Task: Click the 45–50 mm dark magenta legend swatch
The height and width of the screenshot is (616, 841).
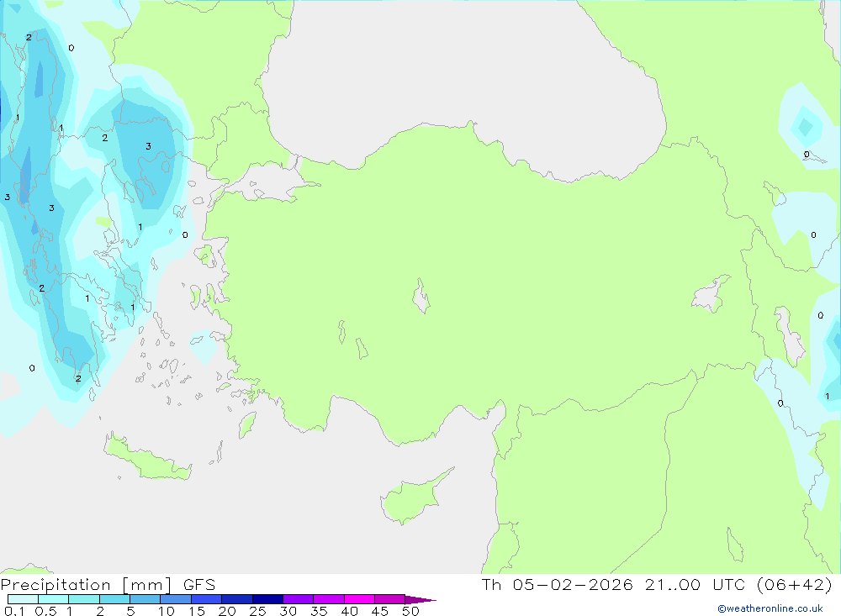Action: (389, 599)
